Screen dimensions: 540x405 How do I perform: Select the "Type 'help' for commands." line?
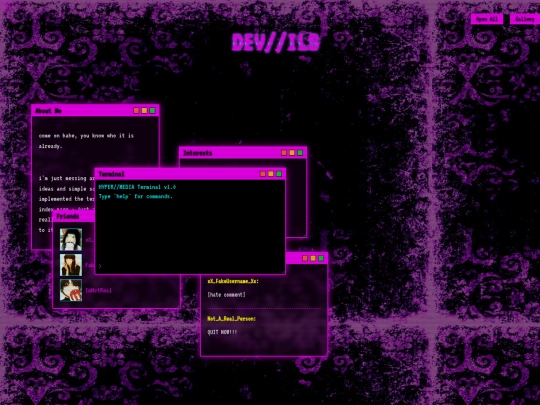pos(136,196)
